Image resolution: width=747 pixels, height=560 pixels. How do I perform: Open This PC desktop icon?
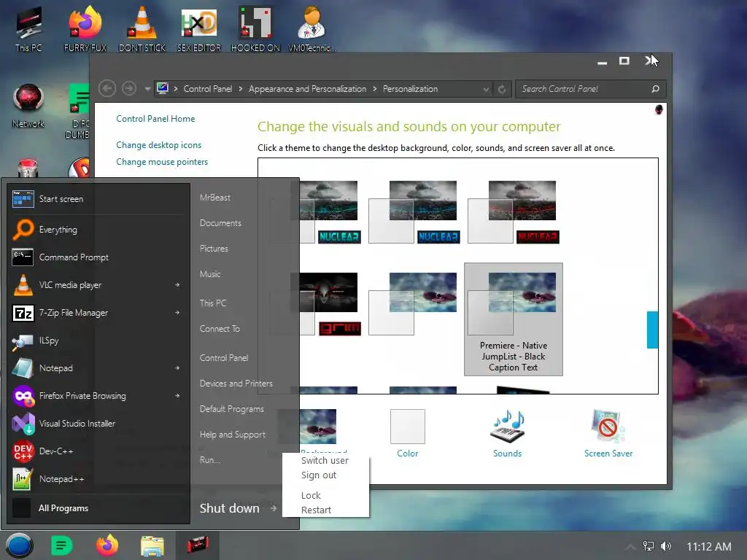tap(28, 29)
